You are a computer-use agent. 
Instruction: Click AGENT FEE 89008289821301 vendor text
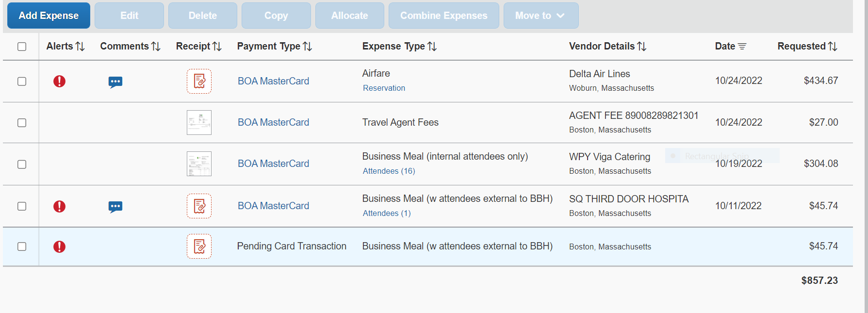(634, 115)
